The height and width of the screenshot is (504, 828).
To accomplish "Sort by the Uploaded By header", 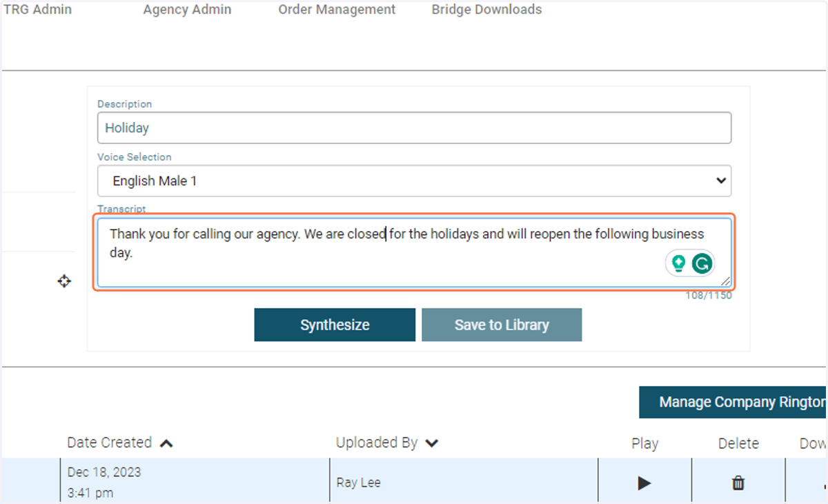I will click(377, 443).
